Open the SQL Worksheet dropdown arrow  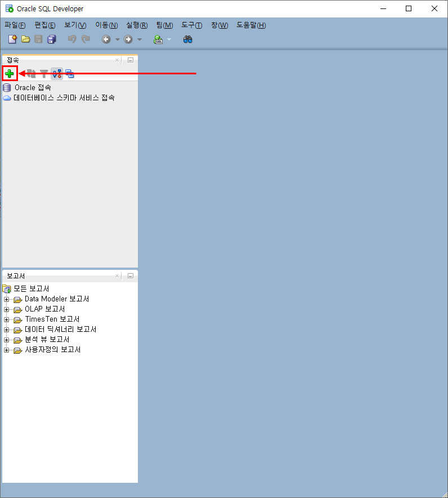point(169,39)
